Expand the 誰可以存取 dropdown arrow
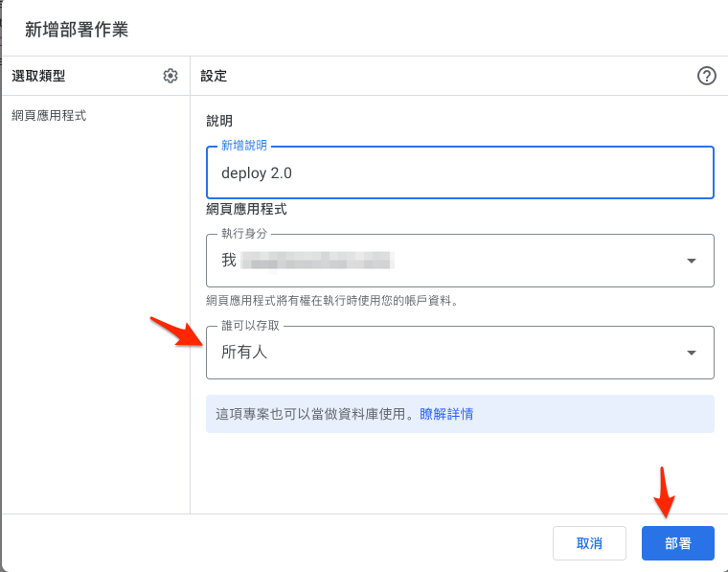This screenshot has height=572, width=728. coord(692,353)
